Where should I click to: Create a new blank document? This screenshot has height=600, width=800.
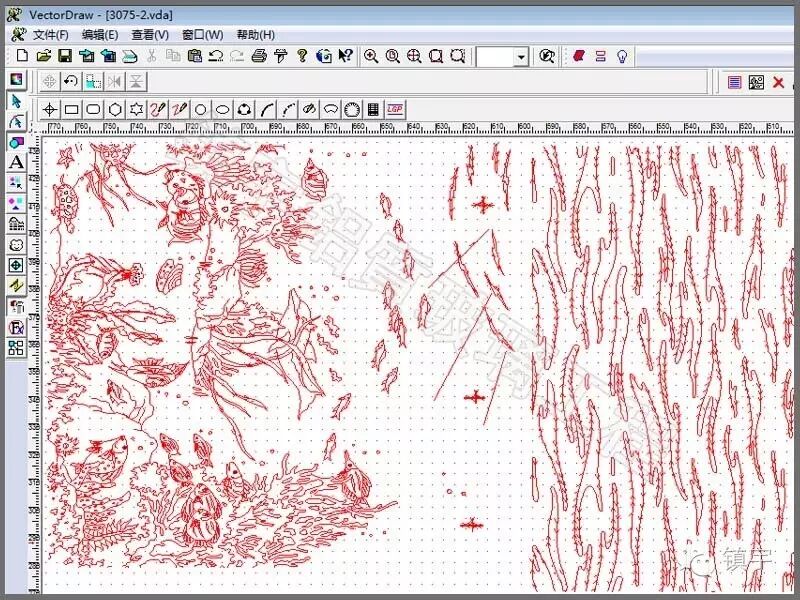(22, 56)
